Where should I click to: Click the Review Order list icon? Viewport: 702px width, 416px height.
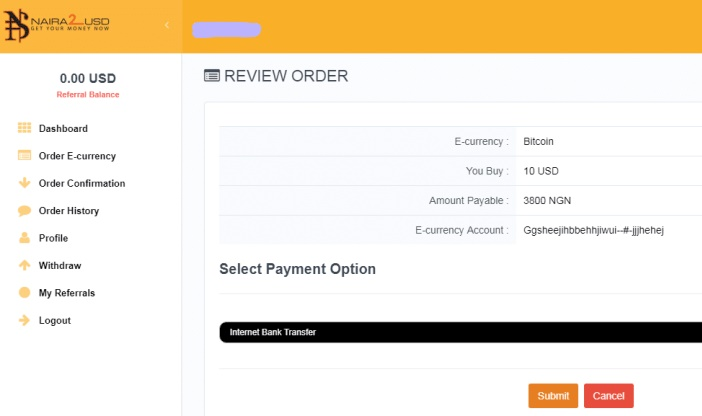[x=212, y=76]
